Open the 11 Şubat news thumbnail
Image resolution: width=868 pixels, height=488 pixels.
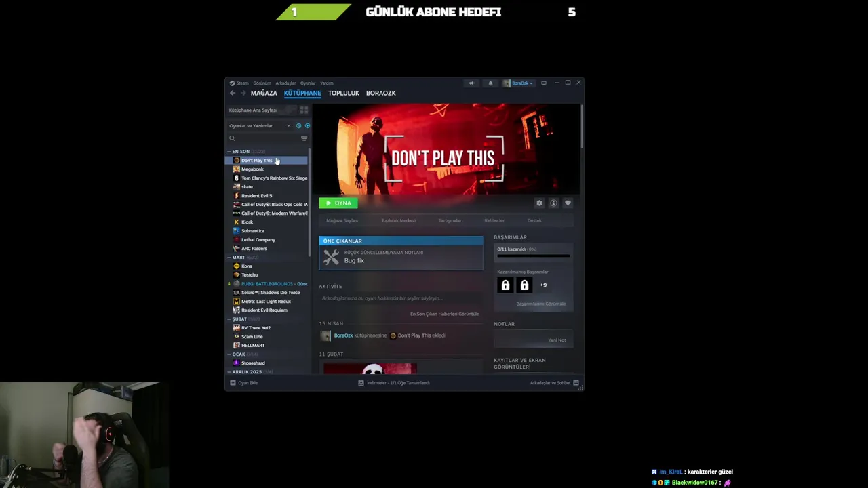pos(370,368)
